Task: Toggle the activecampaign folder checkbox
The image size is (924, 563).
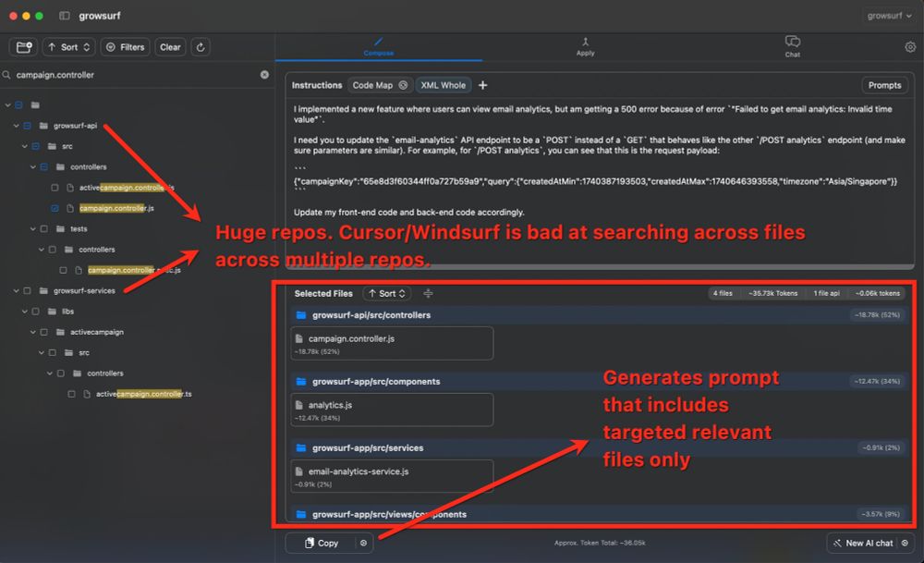Action: click(43, 332)
